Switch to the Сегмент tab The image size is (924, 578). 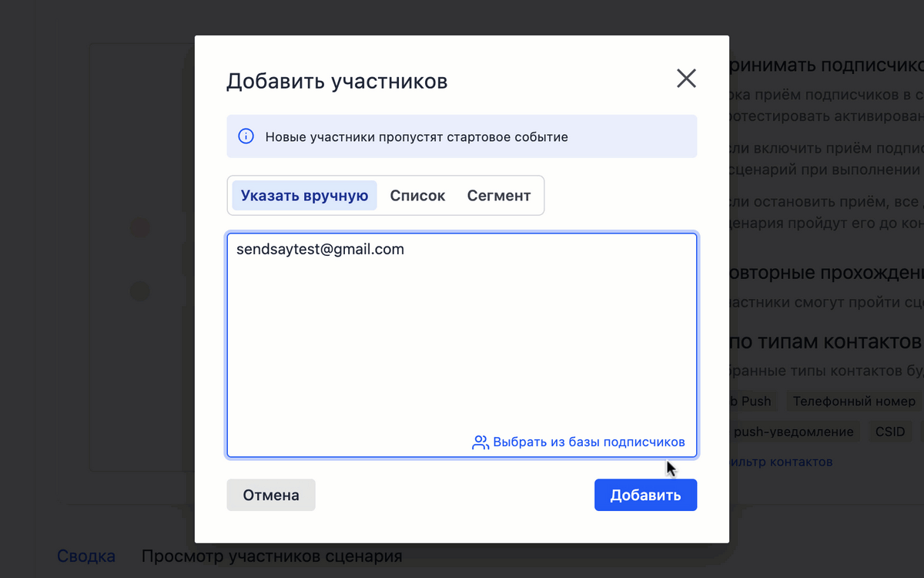pos(499,196)
